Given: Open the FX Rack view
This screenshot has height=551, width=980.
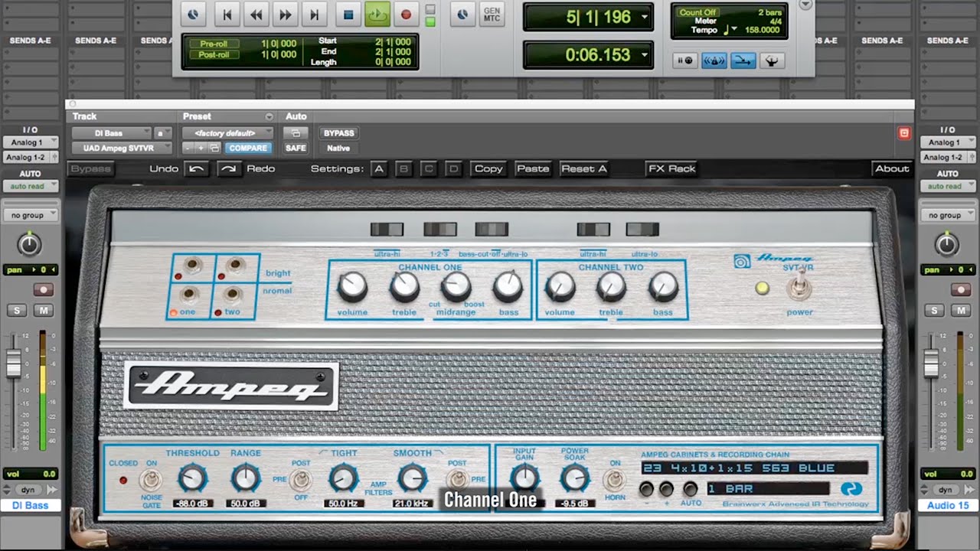Looking at the screenshot, I should 671,168.
